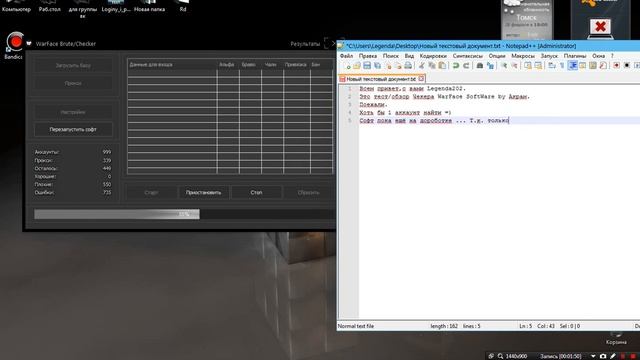Toggle show all characters icon

[x=562, y=66]
